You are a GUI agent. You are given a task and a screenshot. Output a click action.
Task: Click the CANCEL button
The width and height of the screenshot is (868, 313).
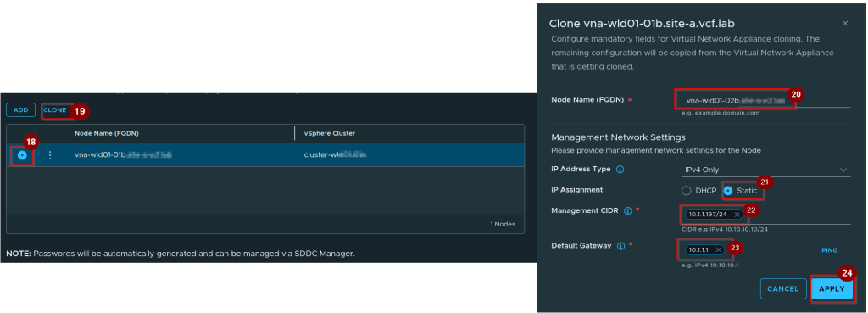click(x=782, y=288)
